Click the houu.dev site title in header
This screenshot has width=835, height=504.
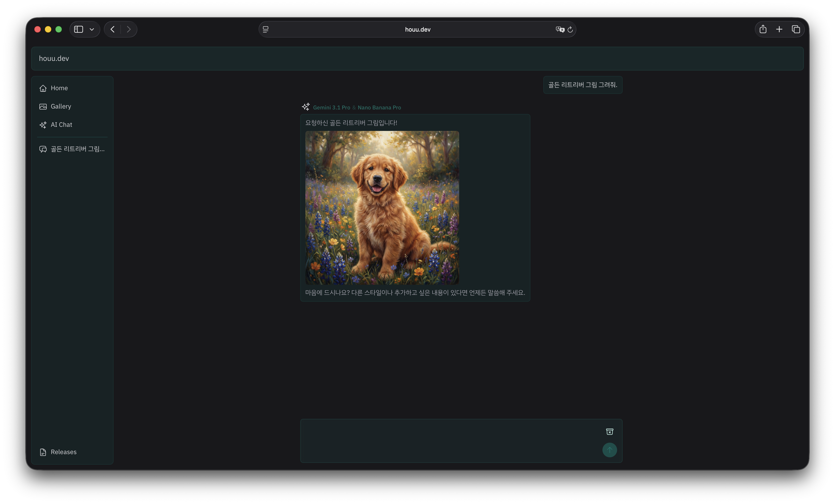click(54, 58)
